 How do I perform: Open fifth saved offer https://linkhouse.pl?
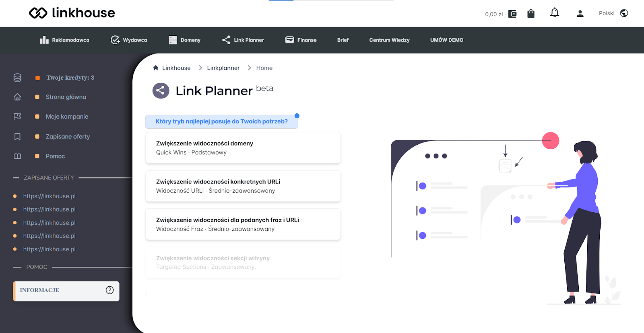tap(49, 249)
